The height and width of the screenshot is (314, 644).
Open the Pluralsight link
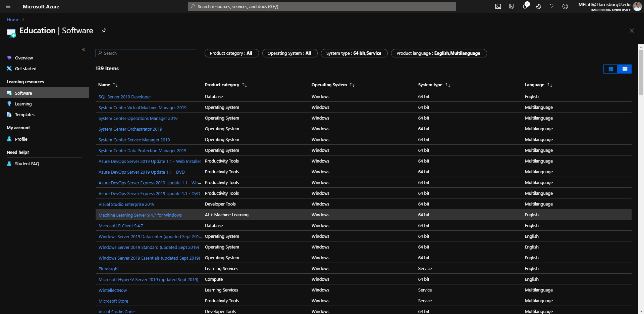click(109, 269)
